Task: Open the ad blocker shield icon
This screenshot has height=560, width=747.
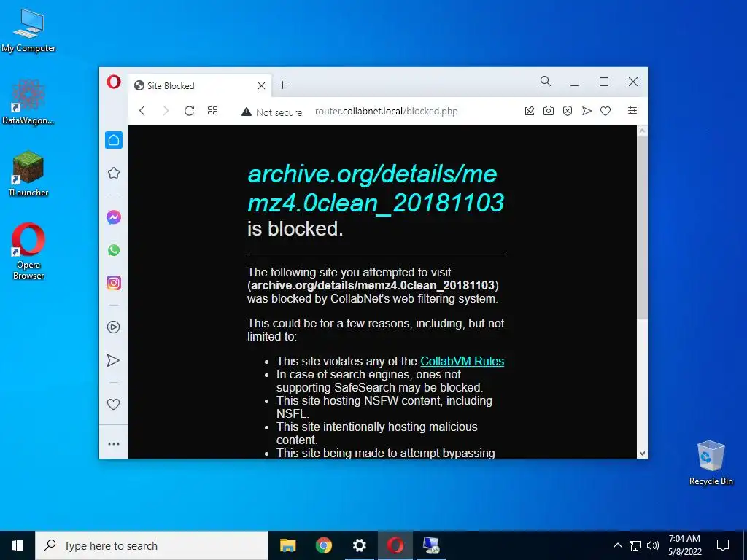Action: (568, 111)
